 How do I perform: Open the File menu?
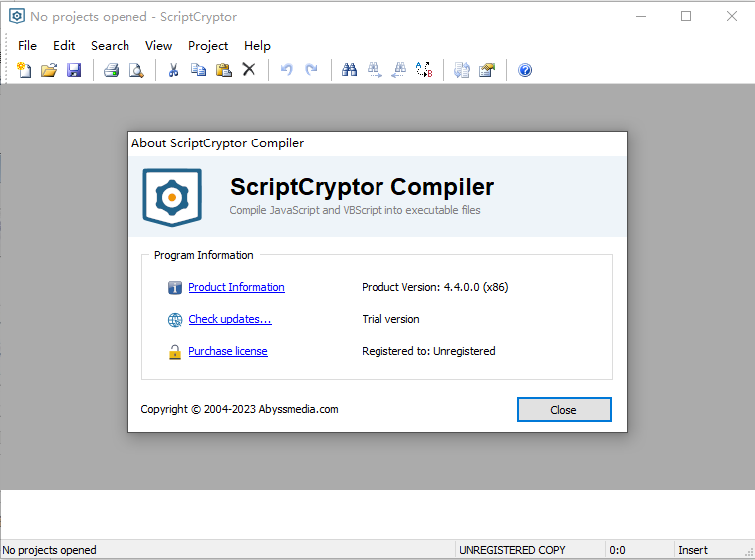click(x=27, y=45)
